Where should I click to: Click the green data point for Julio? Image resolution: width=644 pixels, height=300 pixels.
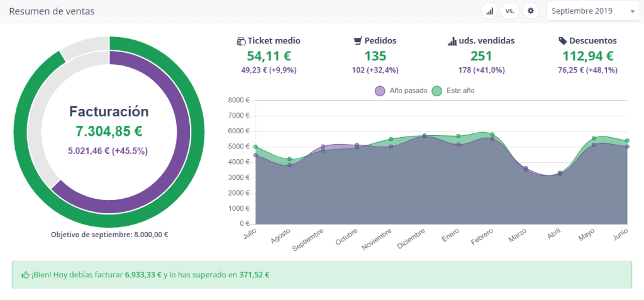255,147
